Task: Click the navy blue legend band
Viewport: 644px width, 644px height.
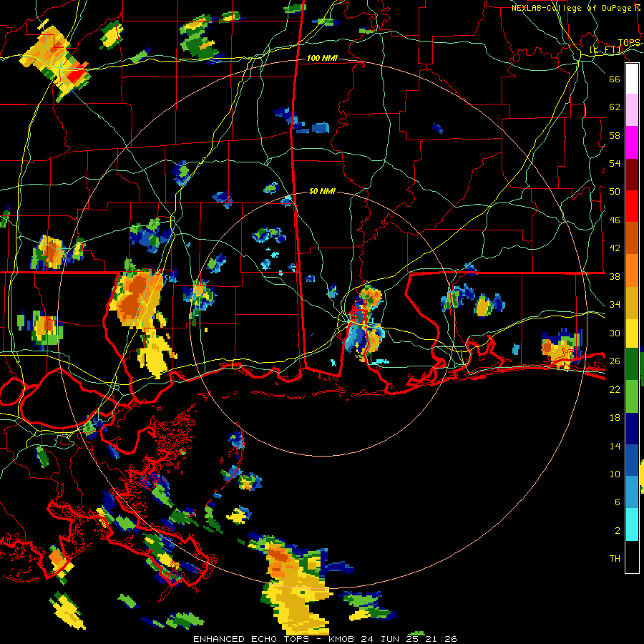Action: tap(632, 429)
